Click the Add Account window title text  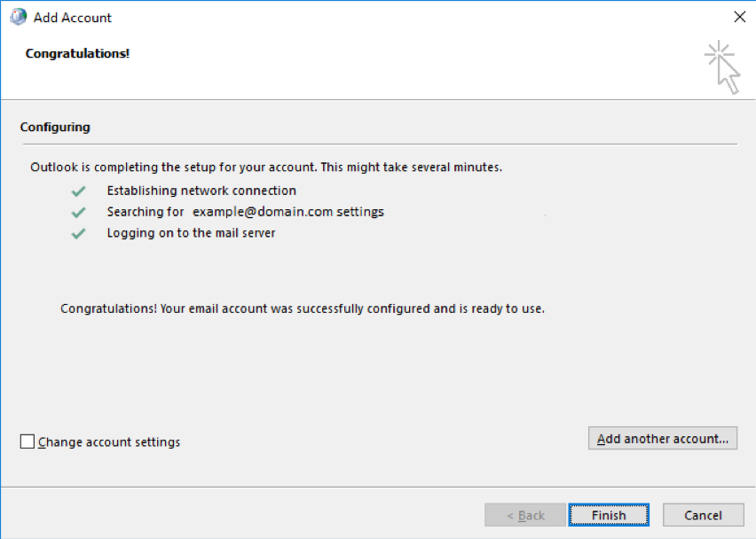click(x=73, y=18)
